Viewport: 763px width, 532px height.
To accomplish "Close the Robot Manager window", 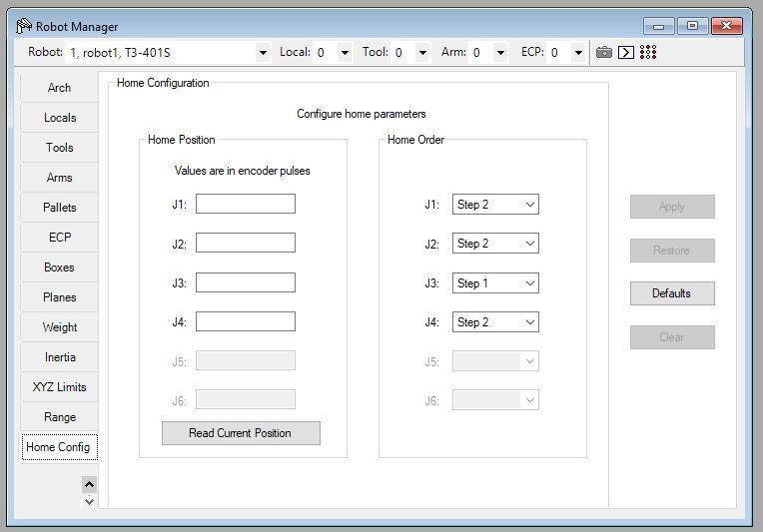I will (726, 26).
